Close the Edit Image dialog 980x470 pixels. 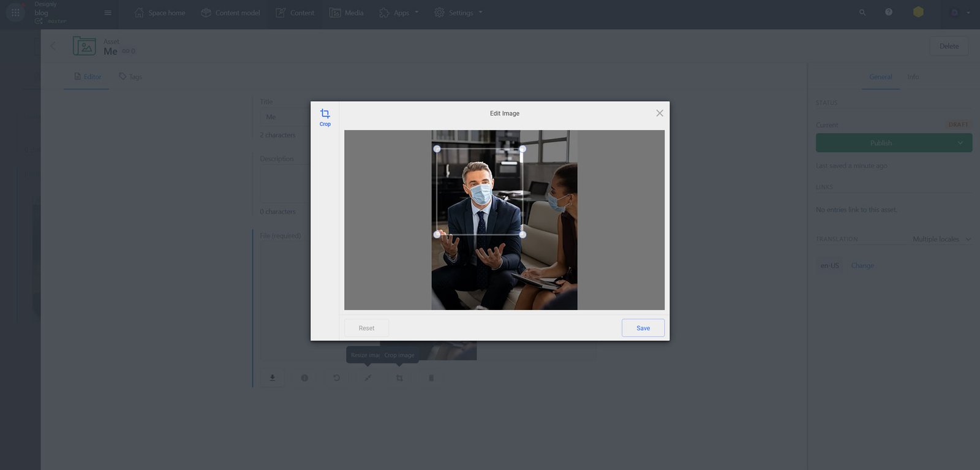(659, 113)
